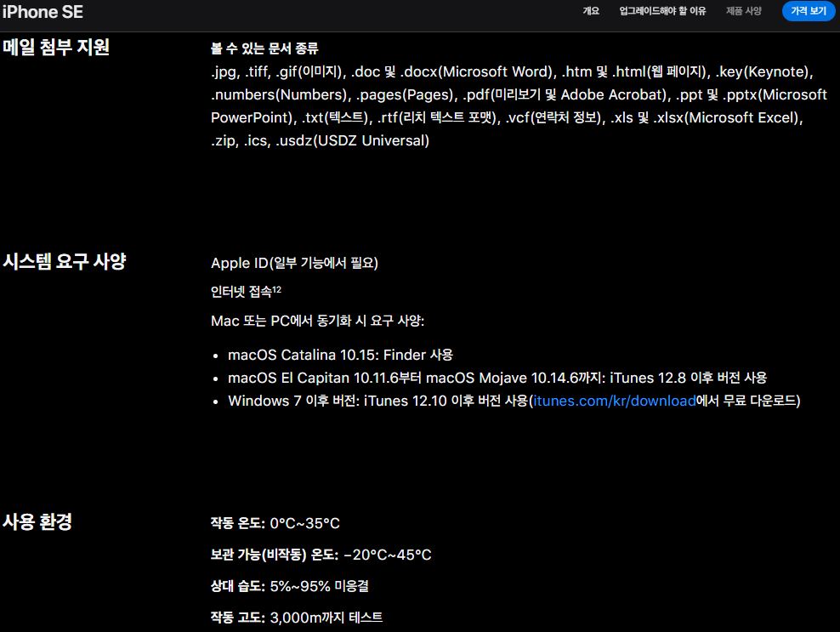Click the macOS Catalina 10.15 bullet
The height and width of the screenshot is (632, 840).
point(340,355)
